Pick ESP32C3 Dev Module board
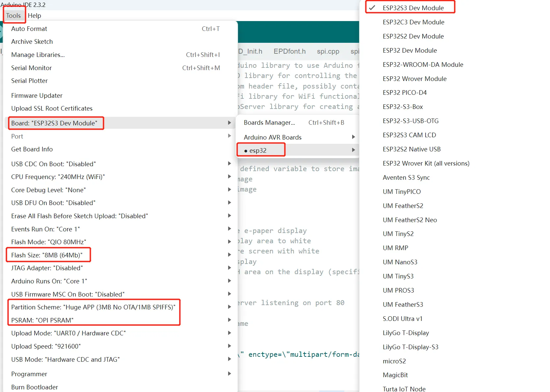 coord(413,22)
